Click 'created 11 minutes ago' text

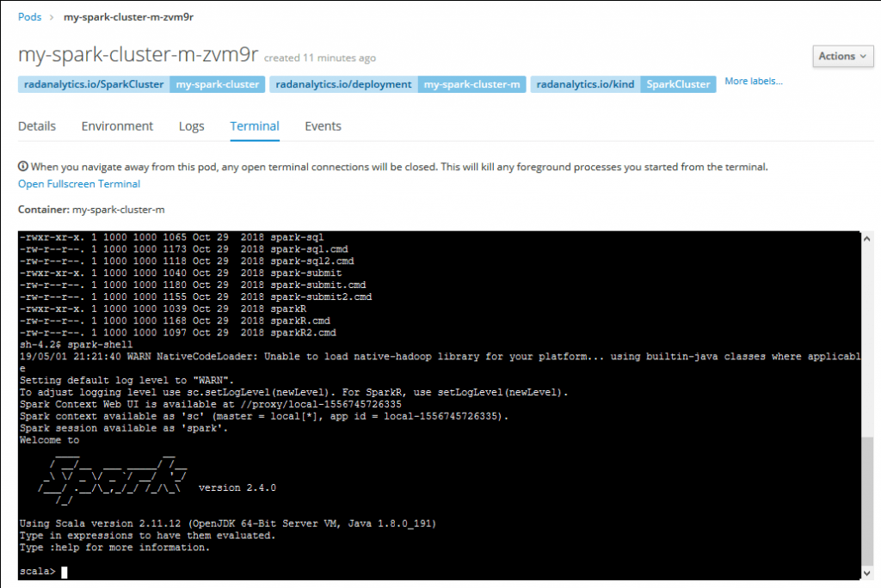320,58
